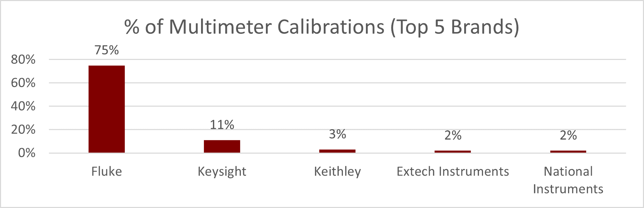Select the Fluke bar

point(107,109)
